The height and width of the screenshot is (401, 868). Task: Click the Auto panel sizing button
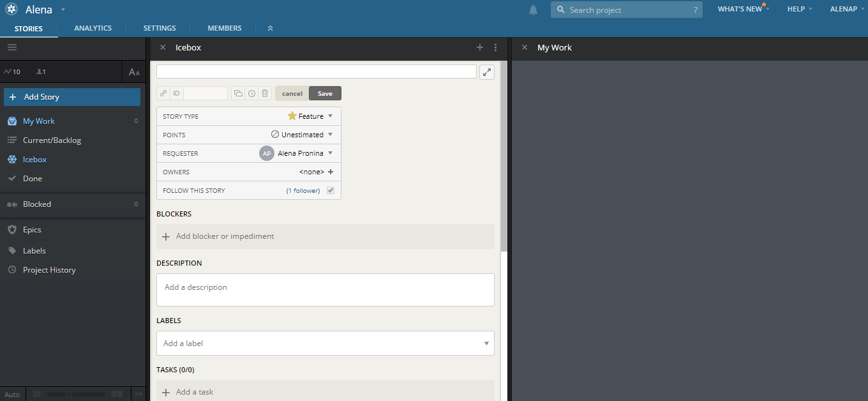pyautogui.click(x=12, y=395)
